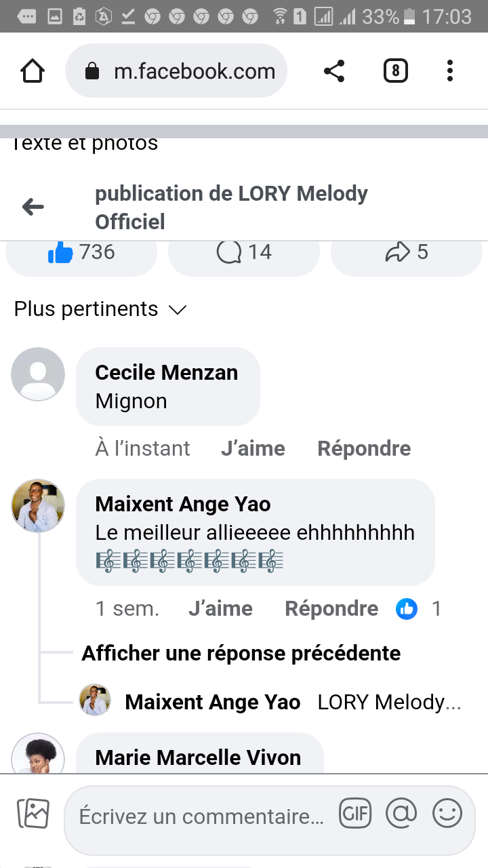Tap the @ mention icon

point(401,814)
